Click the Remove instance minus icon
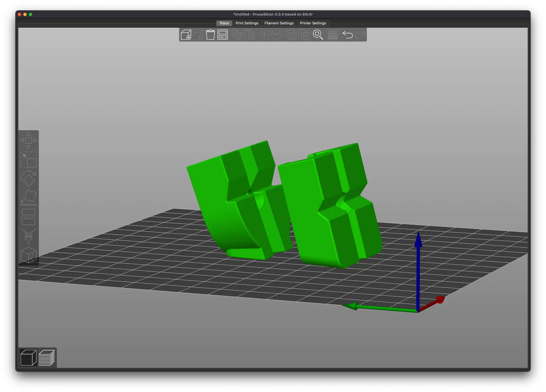The image size is (546, 392). (276, 35)
